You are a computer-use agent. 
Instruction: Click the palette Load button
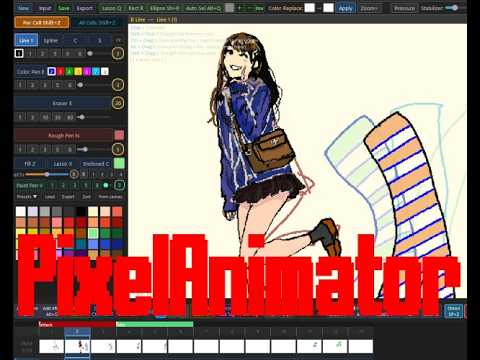(x=50, y=197)
